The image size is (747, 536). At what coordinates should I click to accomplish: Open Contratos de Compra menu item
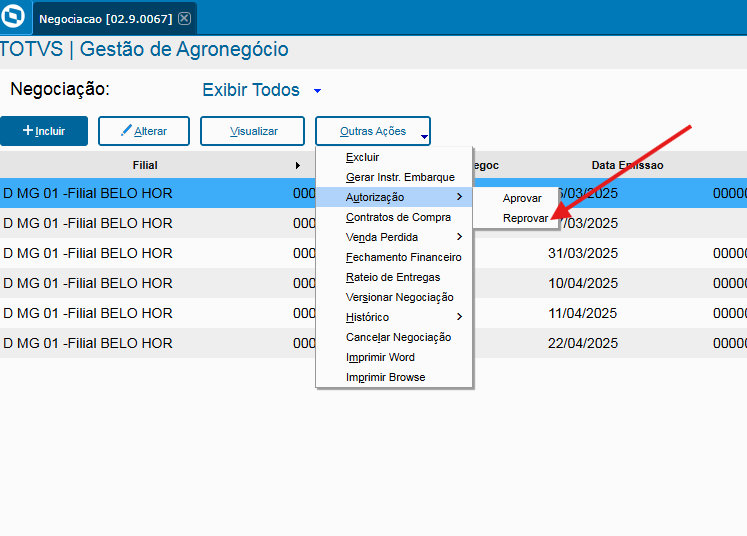pyautogui.click(x=394, y=217)
